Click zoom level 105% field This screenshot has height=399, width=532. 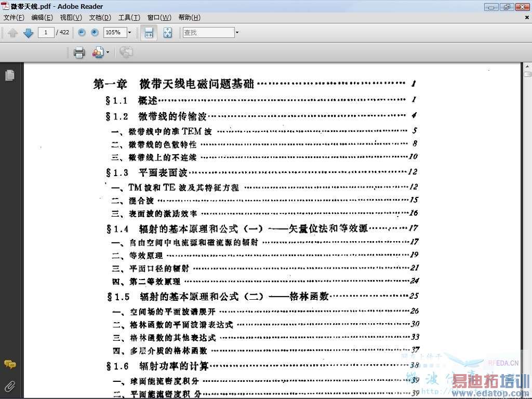pos(115,32)
